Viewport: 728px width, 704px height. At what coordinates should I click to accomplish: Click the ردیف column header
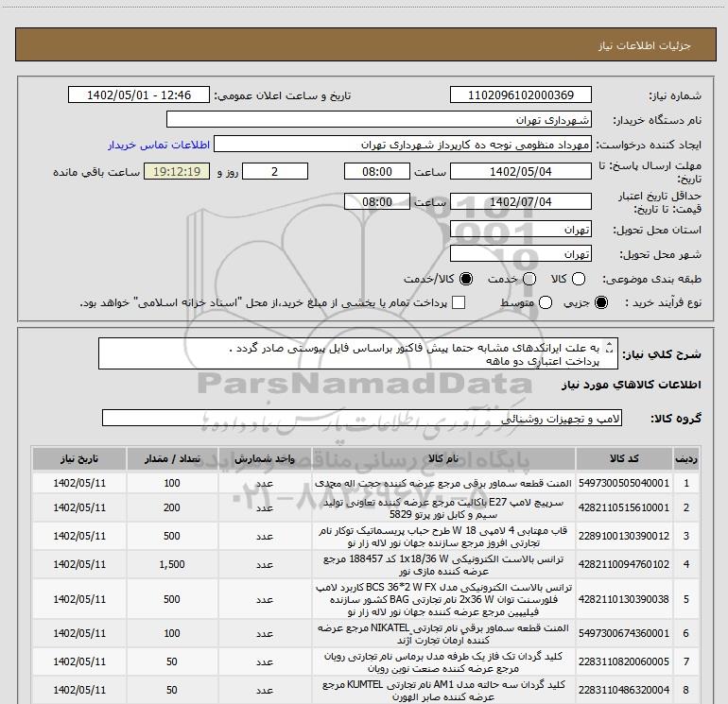coord(686,458)
